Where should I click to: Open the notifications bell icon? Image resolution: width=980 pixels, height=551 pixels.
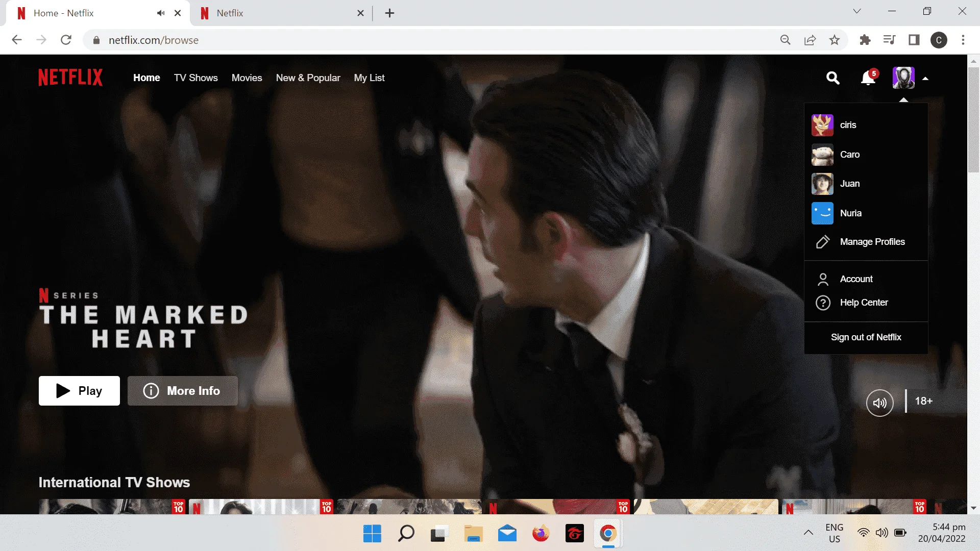(868, 78)
